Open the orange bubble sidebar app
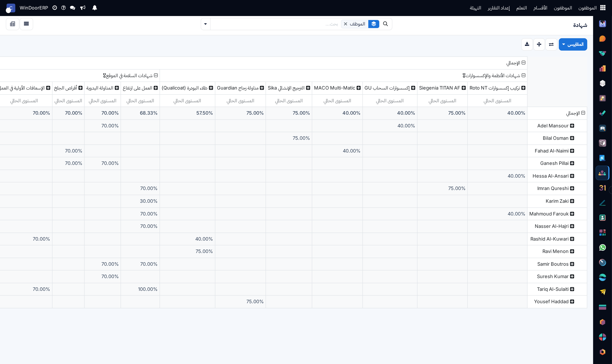Viewport: 612px width, 364px height. (602, 39)
